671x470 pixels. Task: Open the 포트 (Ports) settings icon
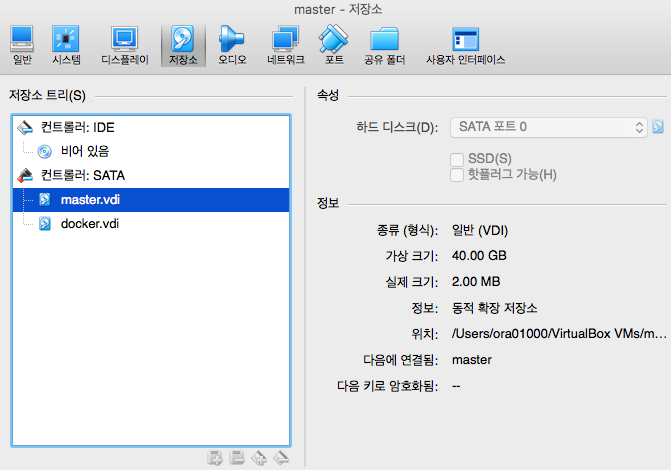coord(334,45)
